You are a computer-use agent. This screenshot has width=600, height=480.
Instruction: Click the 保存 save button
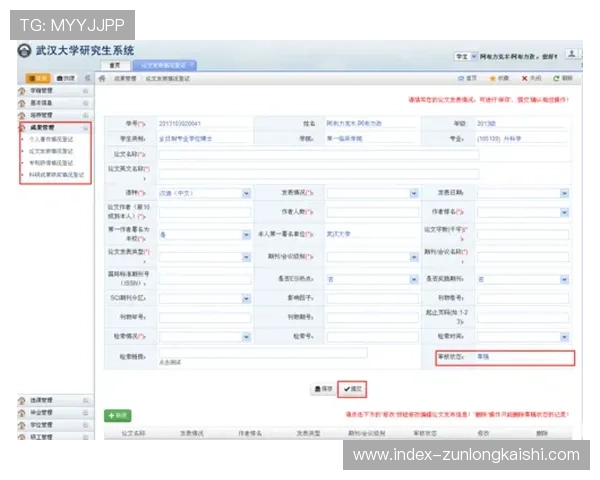(x=323, y=389)
